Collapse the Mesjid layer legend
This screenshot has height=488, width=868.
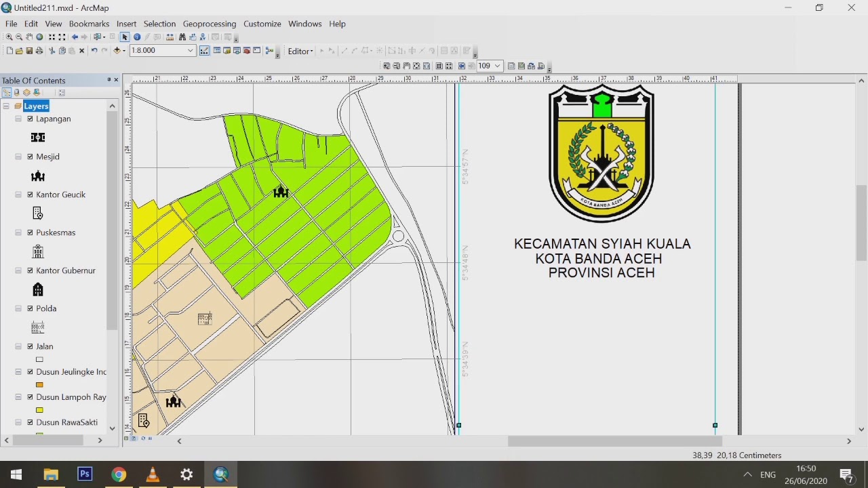tap(19, 157)
